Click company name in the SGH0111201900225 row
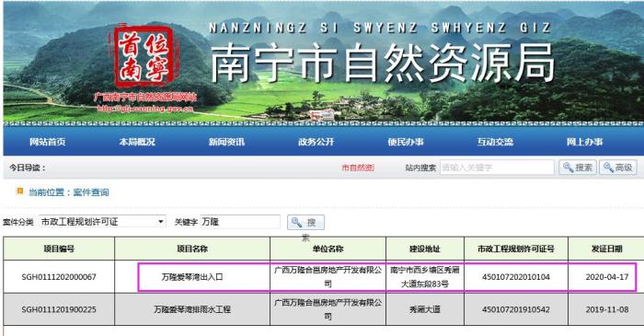 click(328, 309)
